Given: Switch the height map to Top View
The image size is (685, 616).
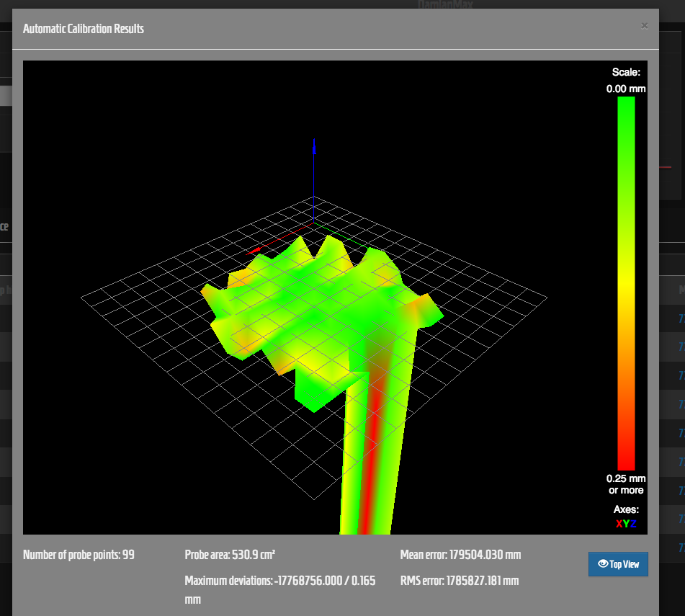Looking at the screenshot, I should point(618,564).
